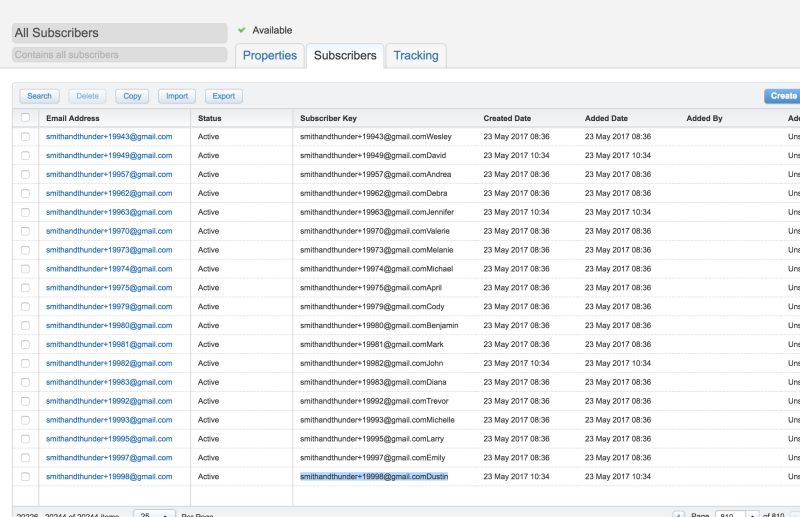Click the page number input field
This screenshot has height=517, width=800.
[730, 514]
